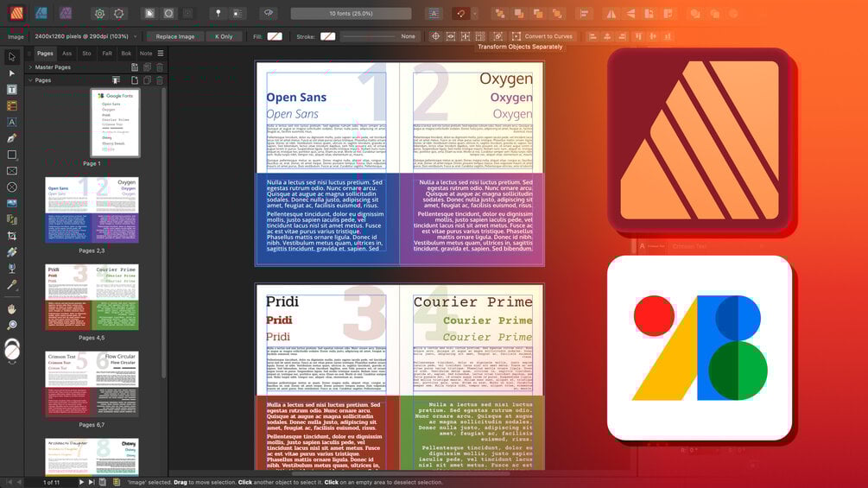868x488 pixels.
Task: Add a new master page icon
Action: click(x=135, y=67)
